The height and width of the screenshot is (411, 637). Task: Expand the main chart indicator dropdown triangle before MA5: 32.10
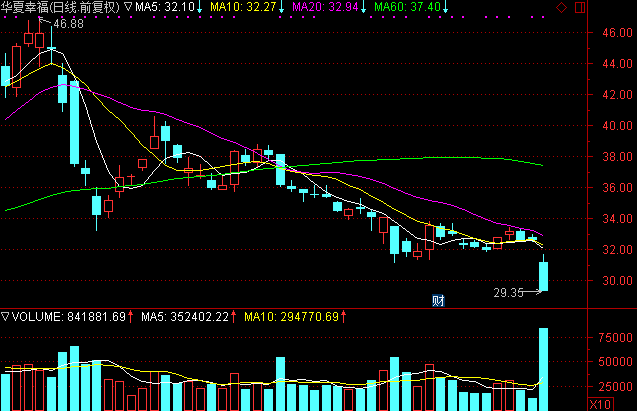point(128,6)
